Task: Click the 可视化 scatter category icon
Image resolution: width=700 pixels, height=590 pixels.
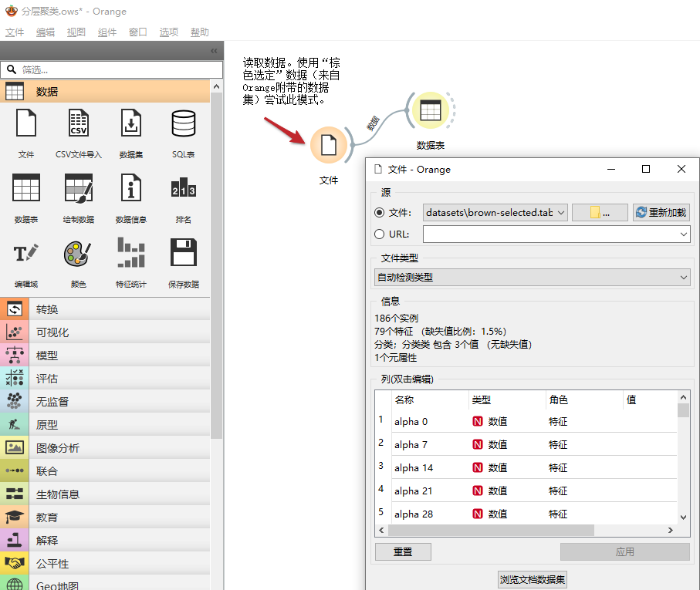Action: point(15,332)
